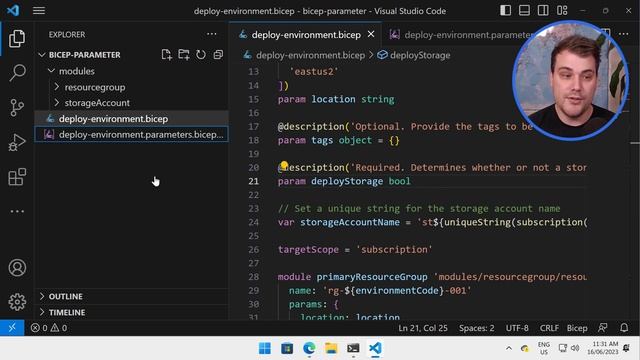The image size is (640, 360).
Task: Show additional activity bar views ellipsis
Action: click(x=17, y=211)
